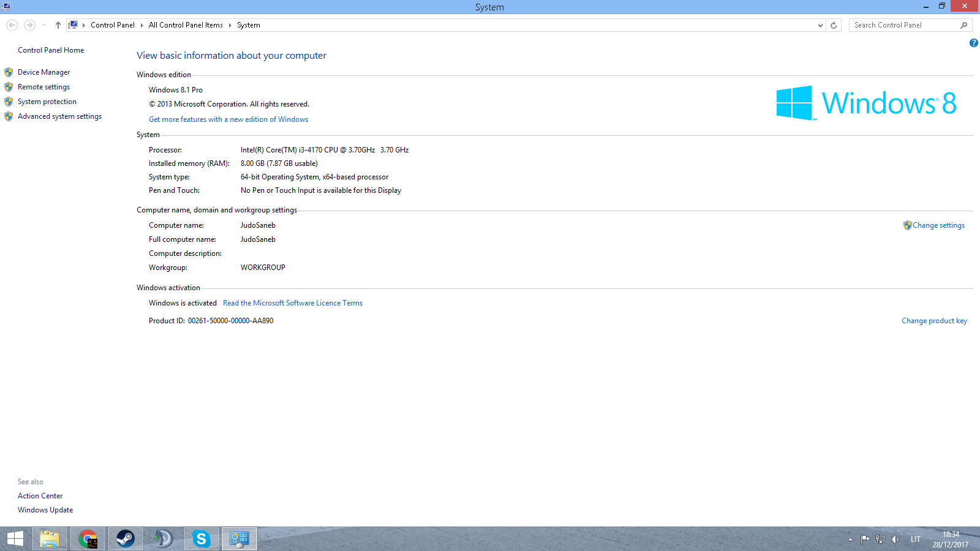Open Change settings for computer name

938,225
